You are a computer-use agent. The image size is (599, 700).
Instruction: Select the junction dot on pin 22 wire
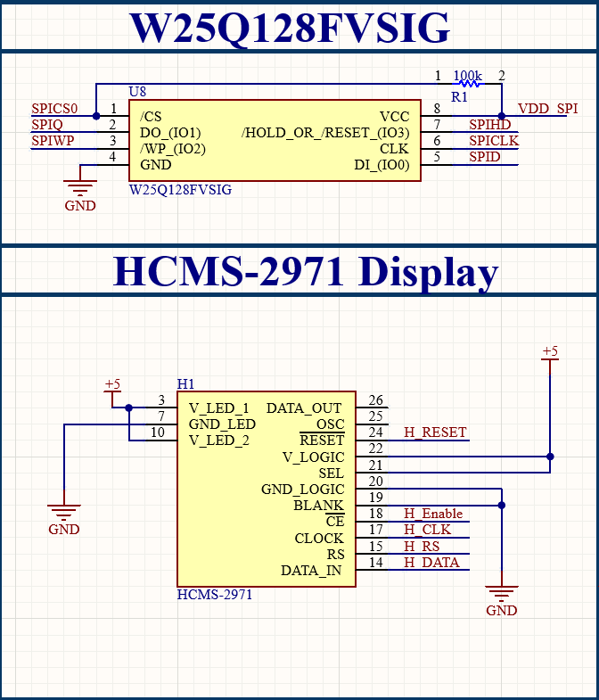tap(550, 457)
